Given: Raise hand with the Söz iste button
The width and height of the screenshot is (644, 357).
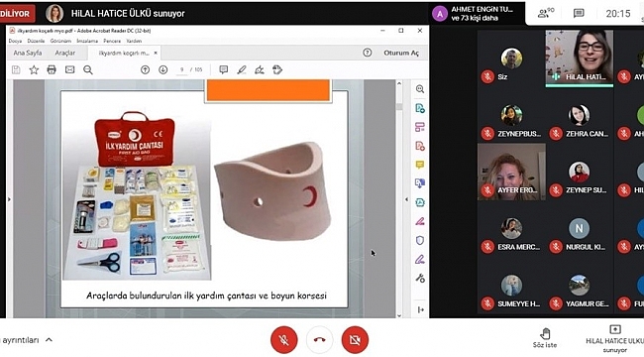Looking at the screenshot, I should click(x=545, y=338).
